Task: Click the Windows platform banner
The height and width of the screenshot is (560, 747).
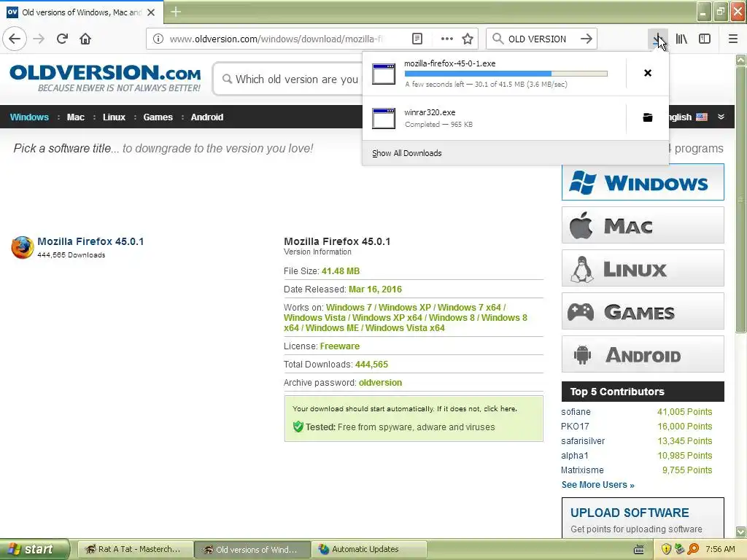Action: pos(643,182)
